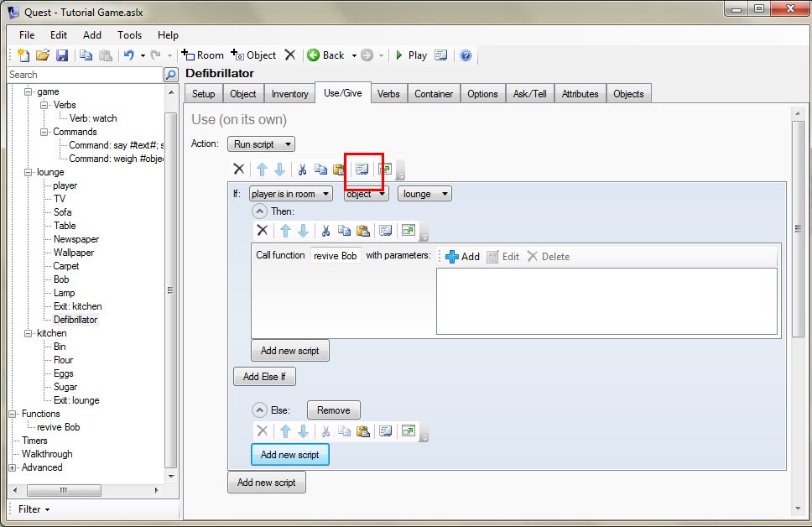
Task: Open the 'player is in room' condition dropdown
Action: pyautogui.click(x=290, y=194)
